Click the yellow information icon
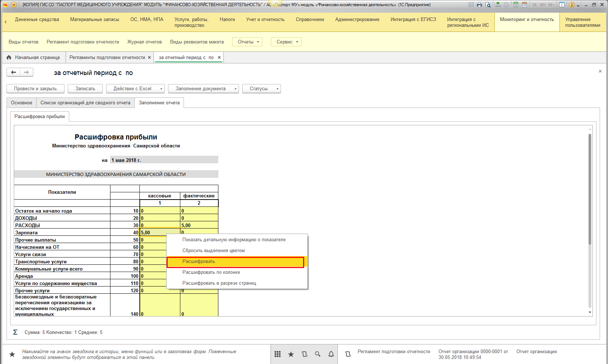This screenshot has height=364, width=608. pyautogui.click(x=572, y=5)
